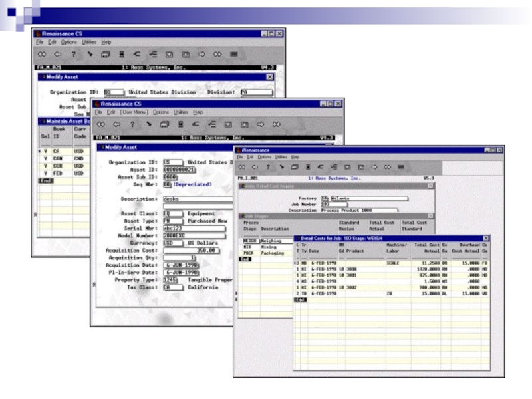
Task: Open Edit menu in middle Renaissance CS window
Action: click(111, 112)
